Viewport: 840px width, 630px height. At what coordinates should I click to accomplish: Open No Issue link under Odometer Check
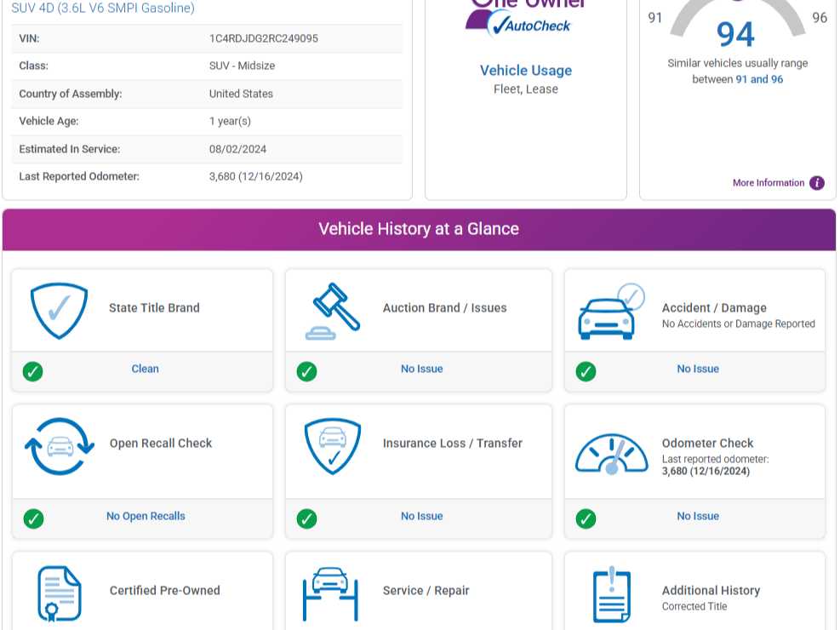click(x=698, y=517)
